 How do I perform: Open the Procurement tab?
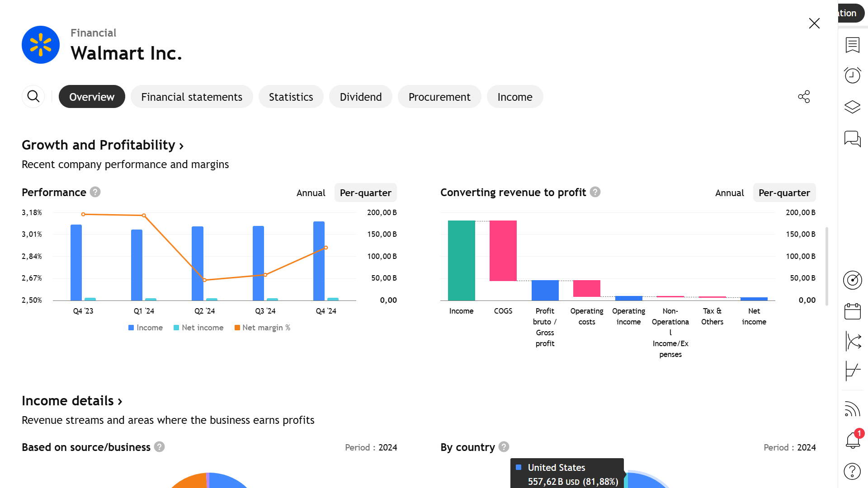pos(439,97)
